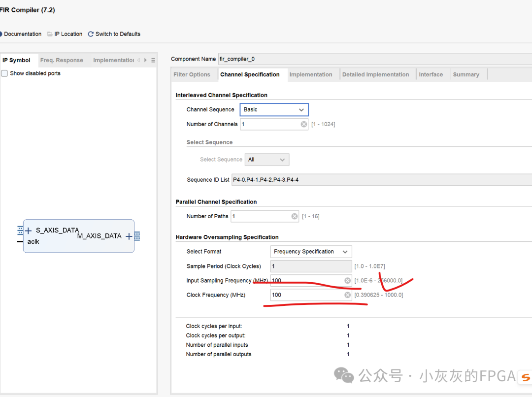Click the Input Sampling Frequency field

pos(311,281)
